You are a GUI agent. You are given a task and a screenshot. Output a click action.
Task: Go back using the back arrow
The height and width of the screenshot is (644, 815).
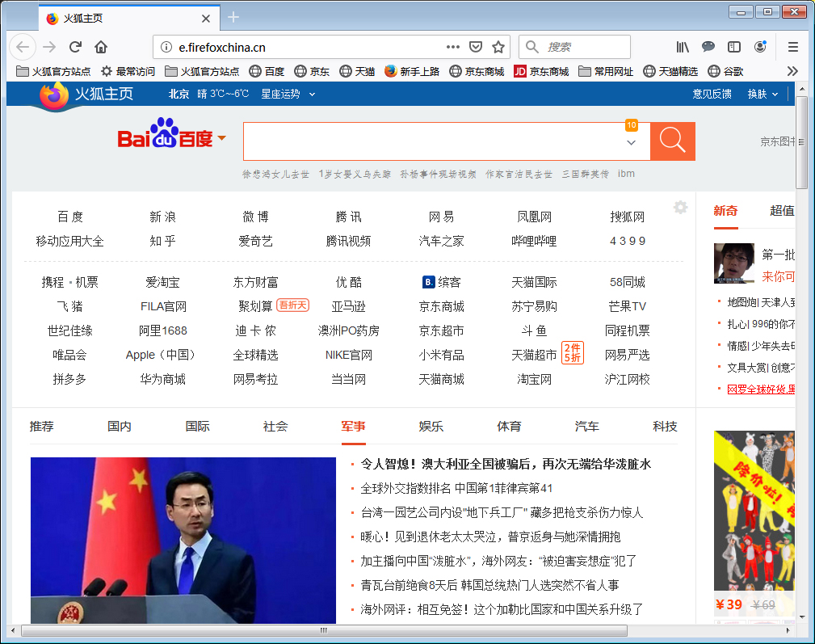coord(22,46)
